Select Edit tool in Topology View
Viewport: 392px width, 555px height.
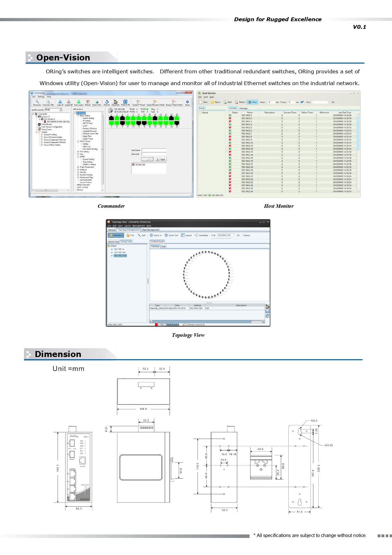tap(142, 235)
